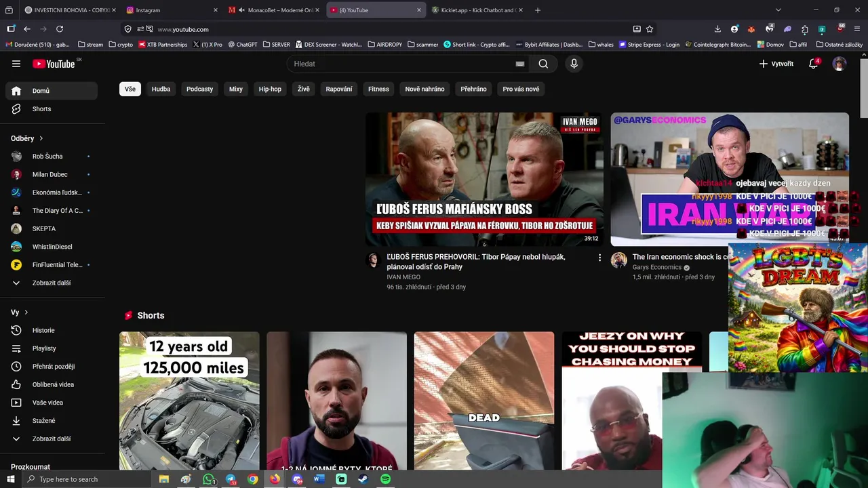Select the Mixy filter chip
868x488 pixels.
click(x=236, y=89)
